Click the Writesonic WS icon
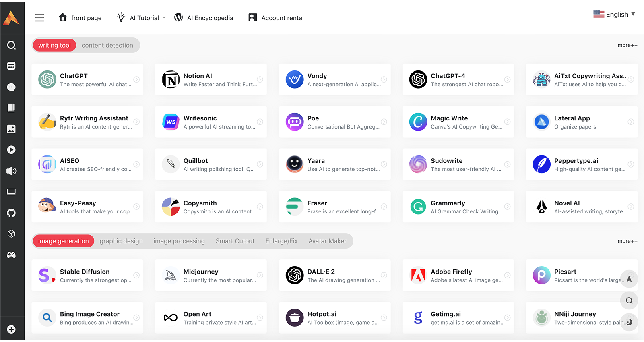 pos(171,122)
